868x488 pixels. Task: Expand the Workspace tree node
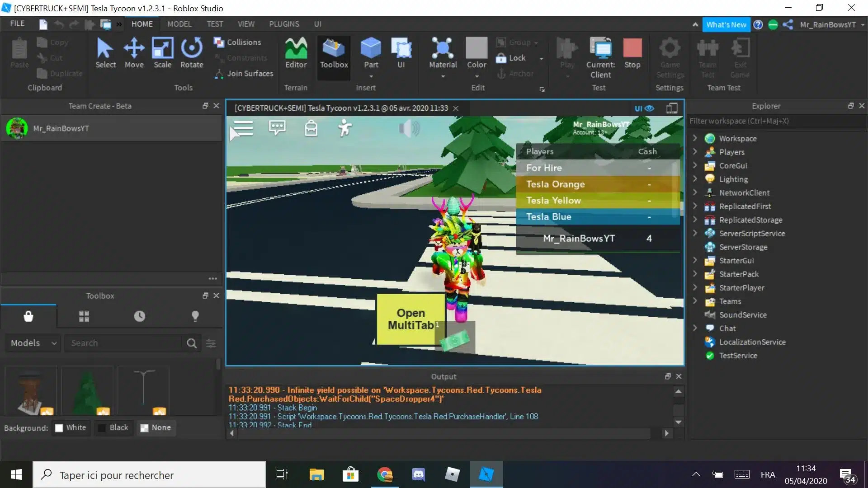tap(695, 138)
